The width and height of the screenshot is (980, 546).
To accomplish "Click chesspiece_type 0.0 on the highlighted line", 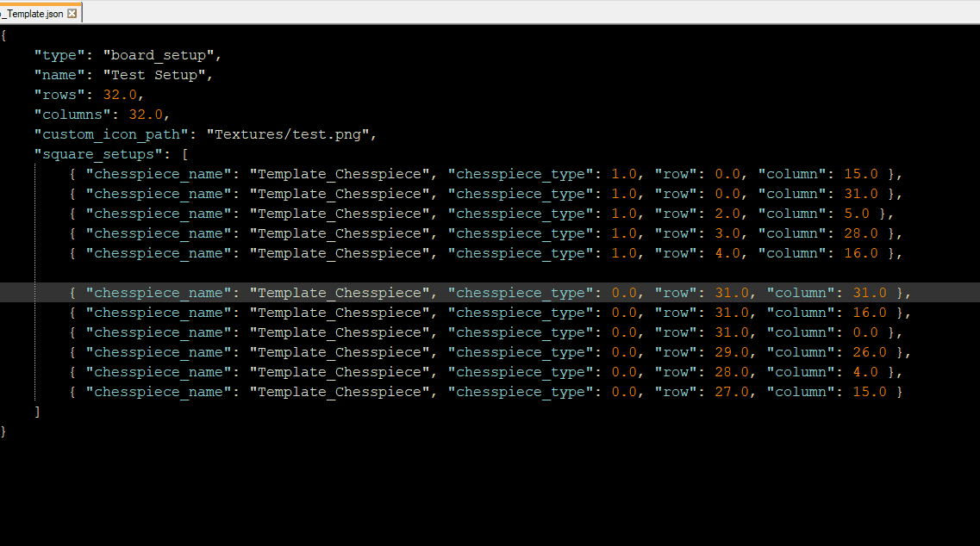I will point(624,293).
